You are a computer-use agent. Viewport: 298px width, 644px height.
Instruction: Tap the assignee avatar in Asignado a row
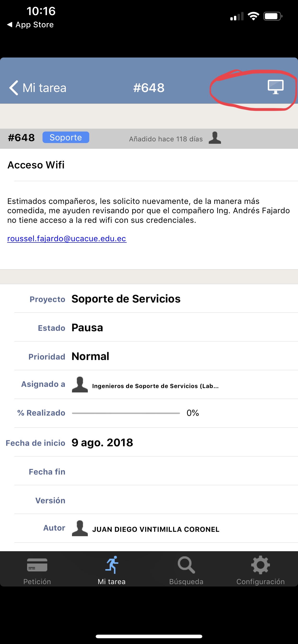click(x=80, y=385)
